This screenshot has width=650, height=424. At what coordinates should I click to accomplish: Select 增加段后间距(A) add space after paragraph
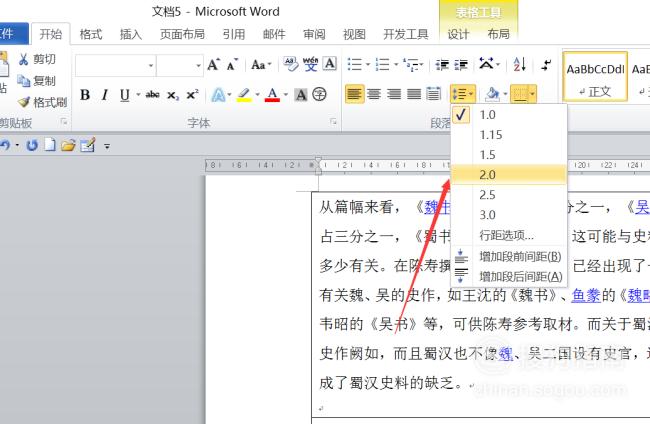(509, 276)
